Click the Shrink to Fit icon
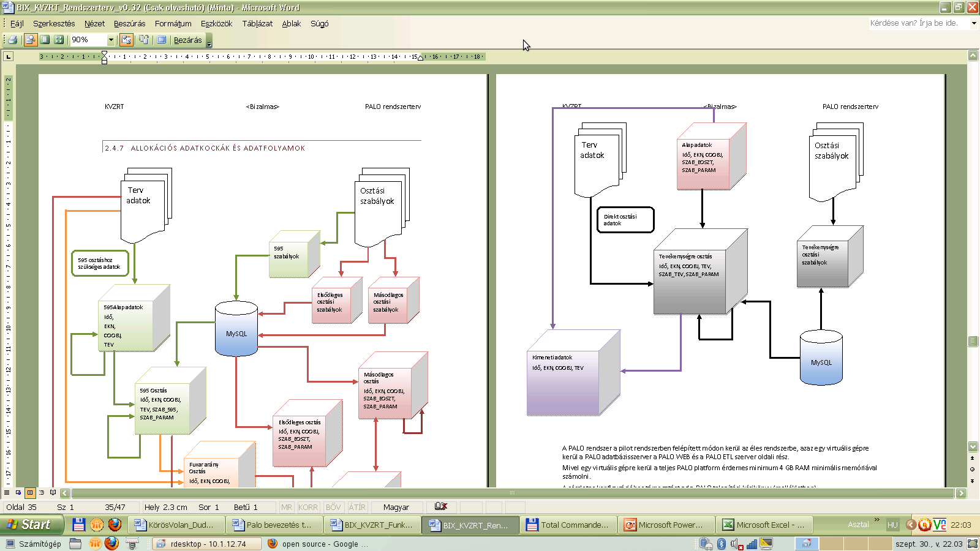Viewport: 980px width, 551px height. pos(144,40)
